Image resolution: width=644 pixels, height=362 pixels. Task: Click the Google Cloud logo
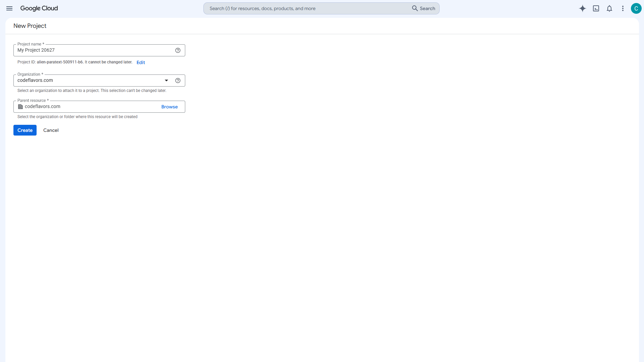click(x=39, y=8)
